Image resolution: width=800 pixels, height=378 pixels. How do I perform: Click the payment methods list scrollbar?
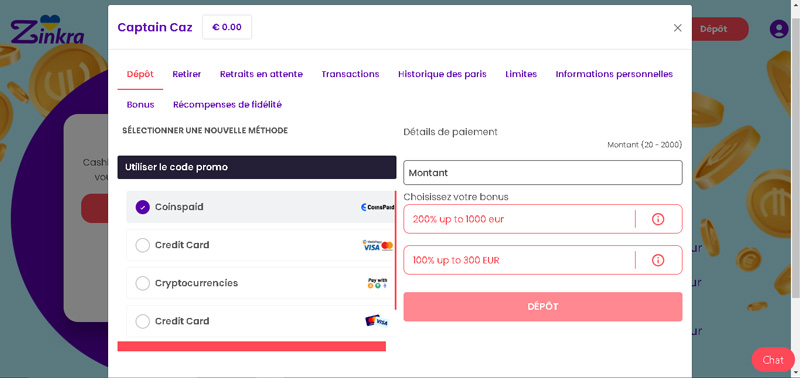[396, 250]
